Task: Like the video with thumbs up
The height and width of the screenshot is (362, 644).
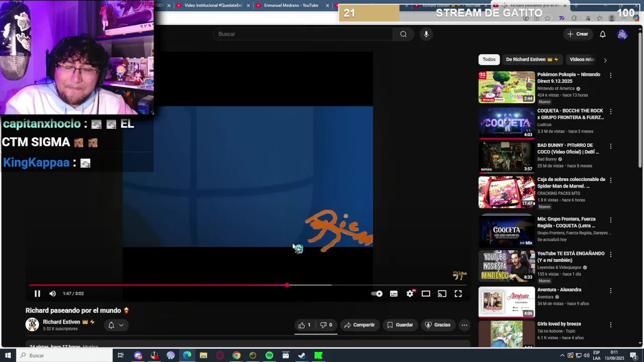Action: 304,325
